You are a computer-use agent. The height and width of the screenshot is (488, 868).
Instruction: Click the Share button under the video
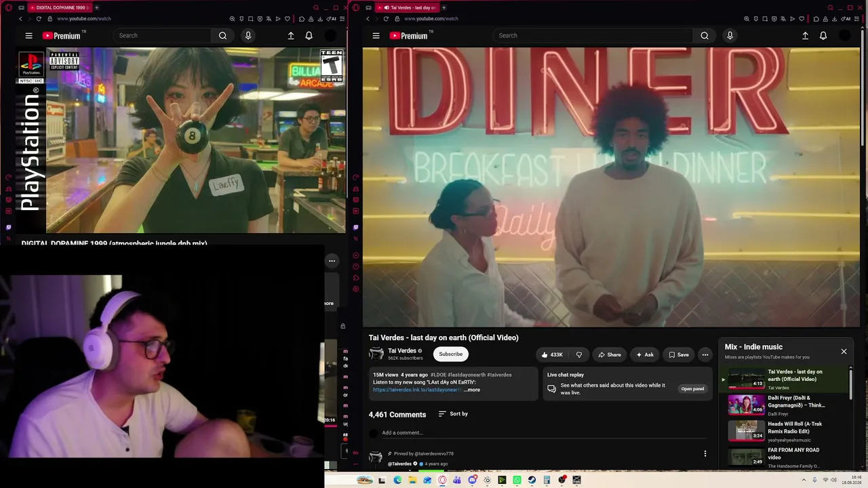(x=609, y=354)
